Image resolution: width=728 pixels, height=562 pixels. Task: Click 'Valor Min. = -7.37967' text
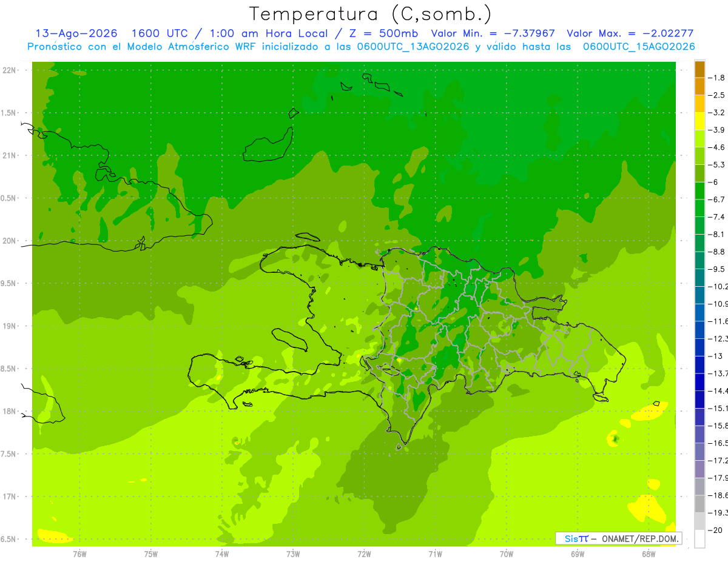pos(494,33)
